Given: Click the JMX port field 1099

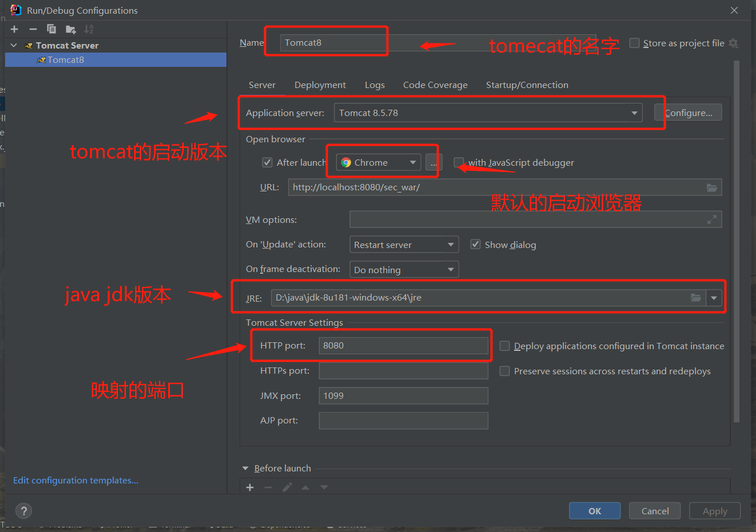Looking at the screenshot, I should [403, 395].
